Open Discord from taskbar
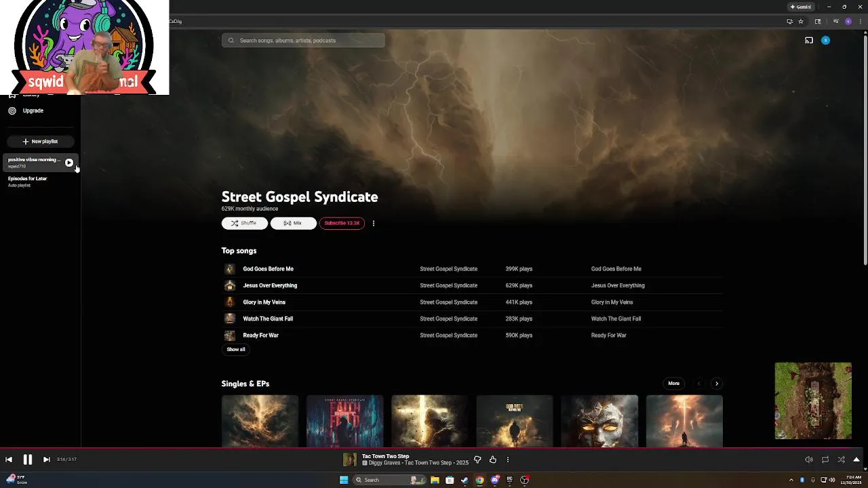 point(495,480)
